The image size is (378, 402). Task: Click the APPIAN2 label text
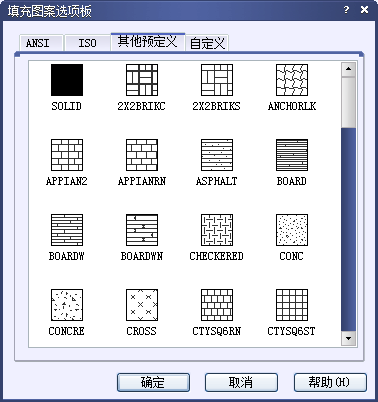pos(67,181)
